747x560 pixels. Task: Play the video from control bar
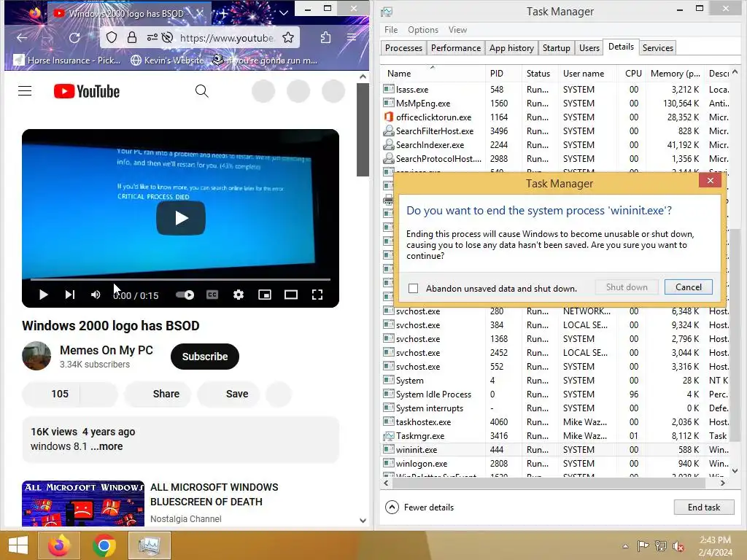[x=43, y=295]
